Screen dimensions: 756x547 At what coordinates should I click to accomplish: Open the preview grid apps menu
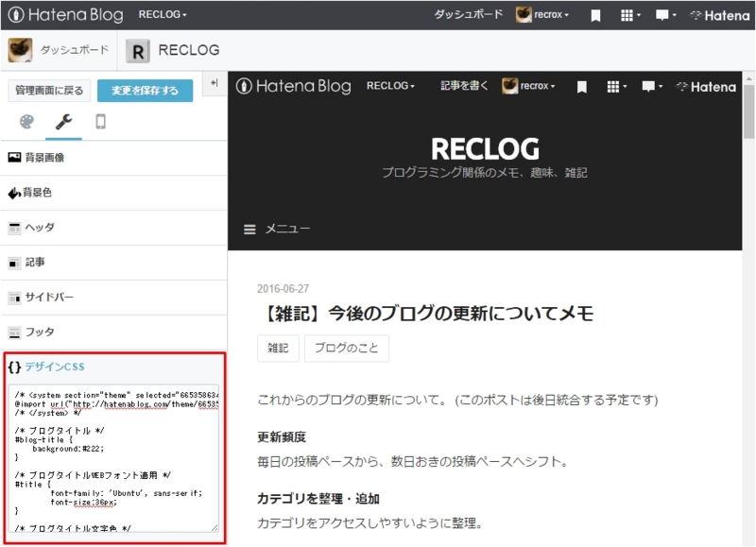pos(617,87)
